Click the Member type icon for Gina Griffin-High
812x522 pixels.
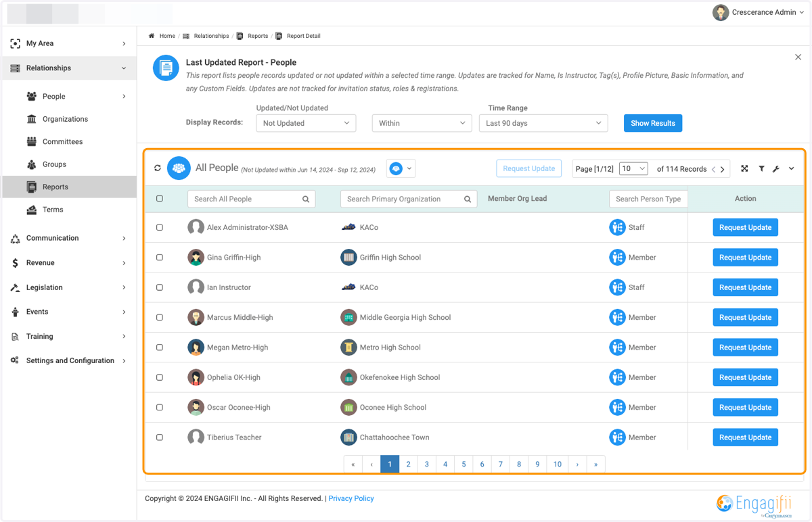(617, 257)
